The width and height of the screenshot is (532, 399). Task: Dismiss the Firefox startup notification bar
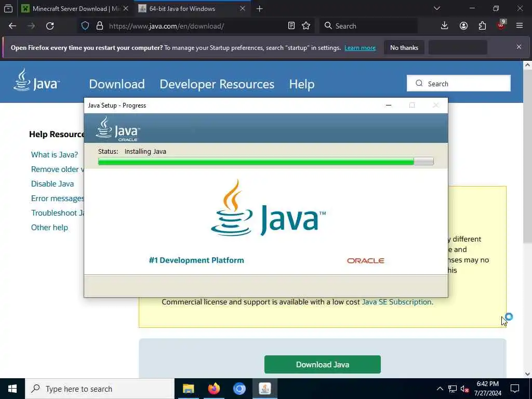point(519,47)
